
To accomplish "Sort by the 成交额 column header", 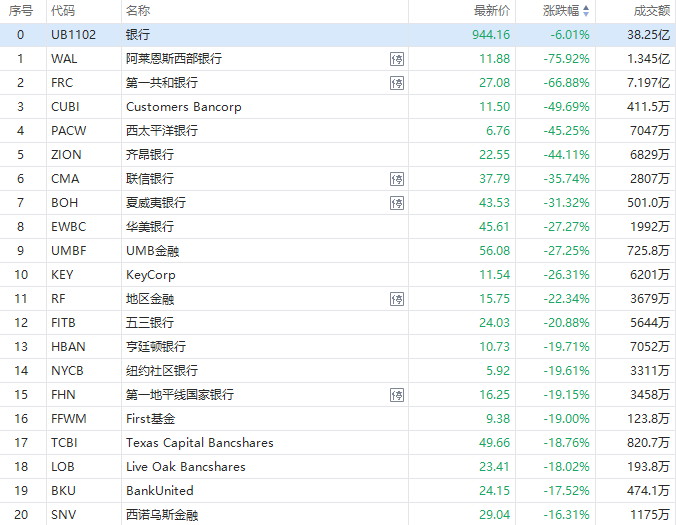I will point(651,11).
